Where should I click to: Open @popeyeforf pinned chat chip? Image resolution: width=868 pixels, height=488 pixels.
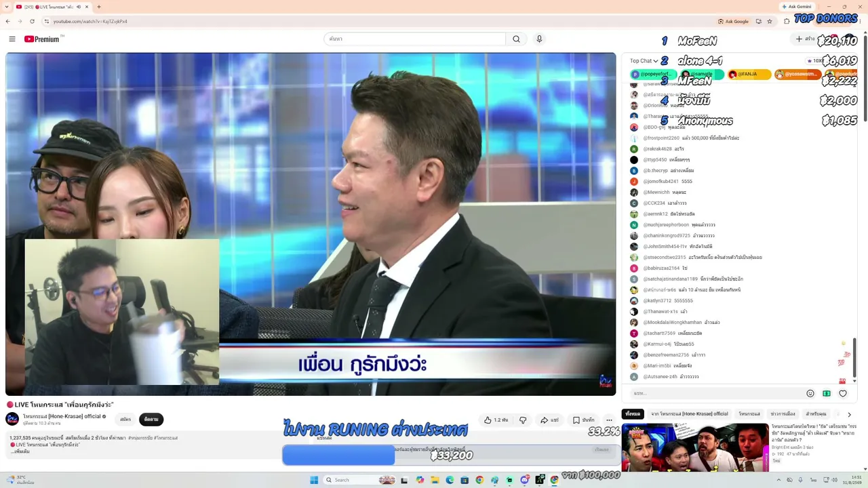[652, 74]
